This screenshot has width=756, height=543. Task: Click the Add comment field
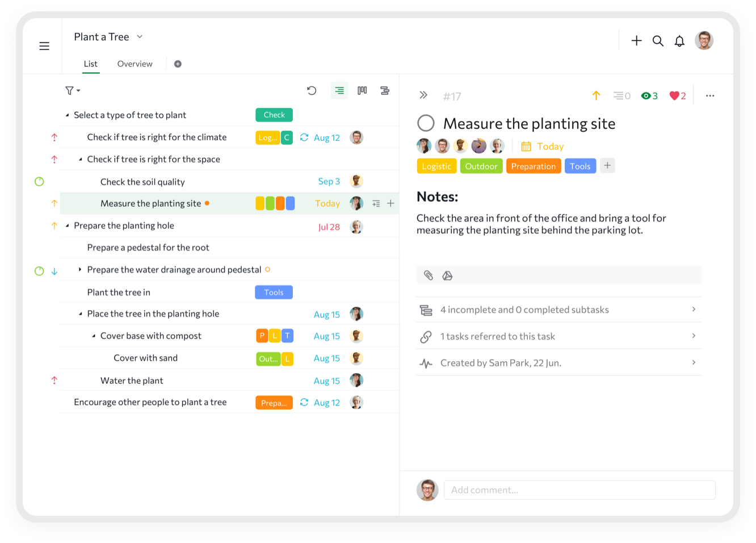click(x=579, y=490)
